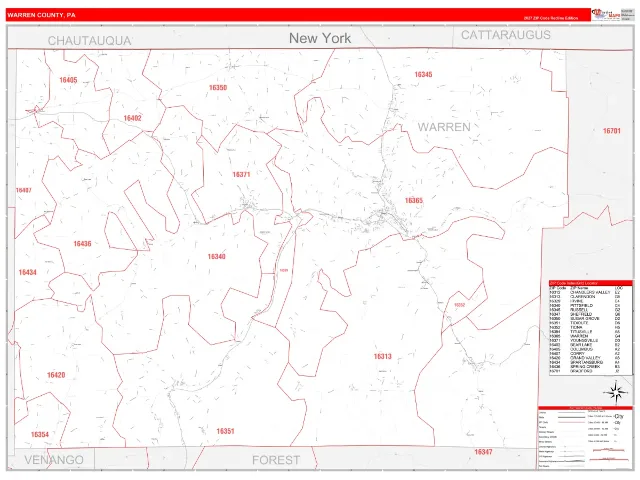Click ZIP code label 16347
Screen dimensions: 640x480
pos(483,452)
